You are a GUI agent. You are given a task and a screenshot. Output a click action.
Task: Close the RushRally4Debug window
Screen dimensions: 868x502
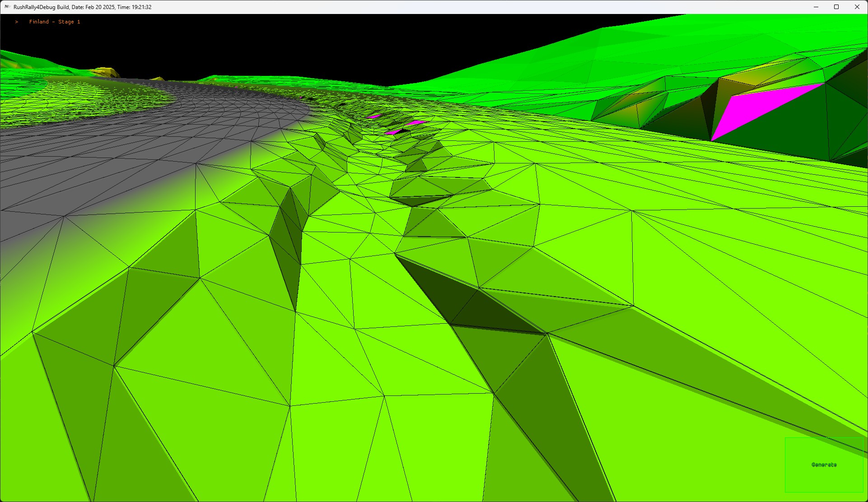[x=857, y=7]
